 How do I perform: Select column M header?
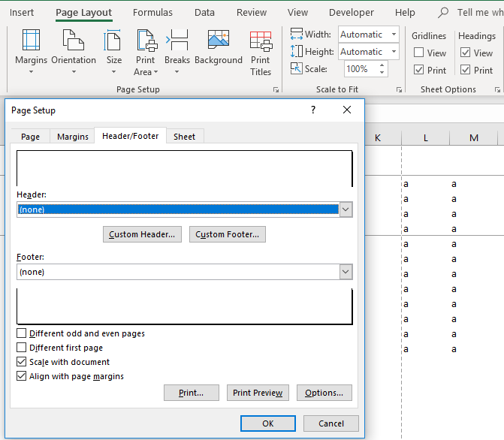(474, 138)
